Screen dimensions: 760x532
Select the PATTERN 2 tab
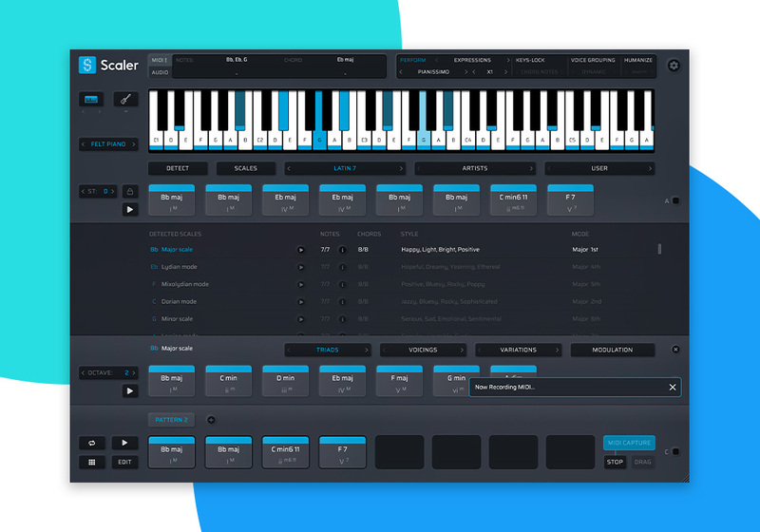172,420
